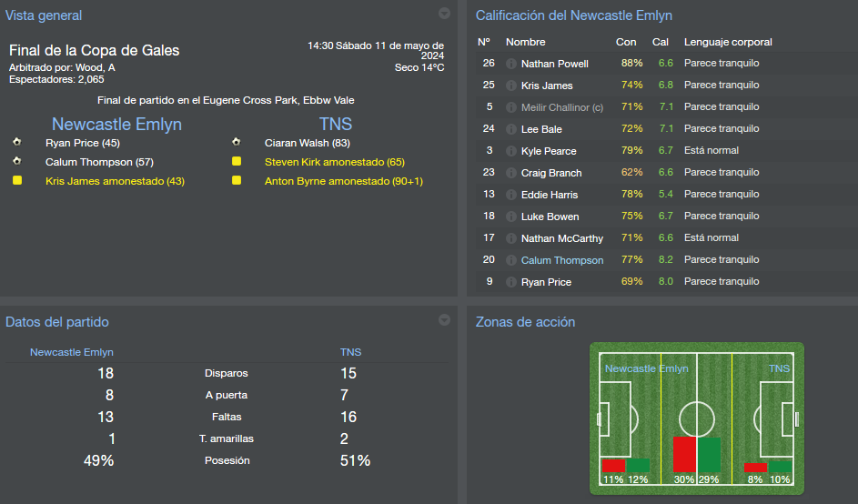858x504 pixels.
Task: Click the info icon next to Luke Bowen
Action: coord(511,217)
